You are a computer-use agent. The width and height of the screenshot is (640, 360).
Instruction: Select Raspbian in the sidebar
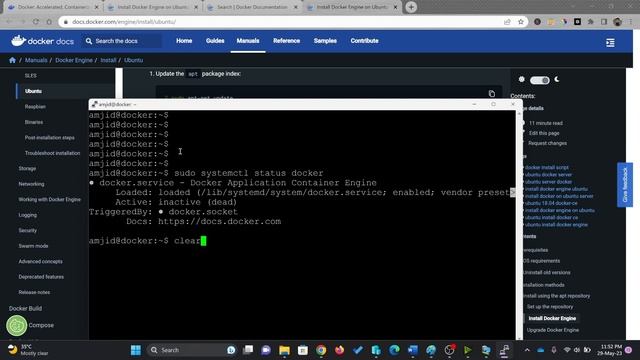coord(35,107)
